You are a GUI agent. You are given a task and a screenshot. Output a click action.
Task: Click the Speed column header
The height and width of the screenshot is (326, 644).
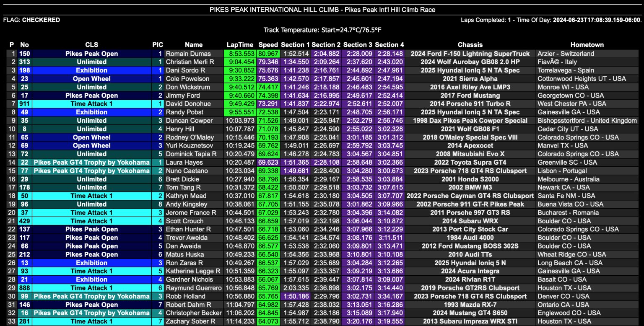268,45
